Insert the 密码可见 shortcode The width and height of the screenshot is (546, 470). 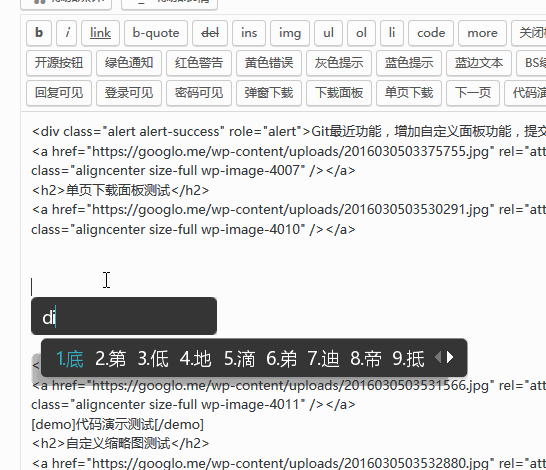click(x=199, y=93)
